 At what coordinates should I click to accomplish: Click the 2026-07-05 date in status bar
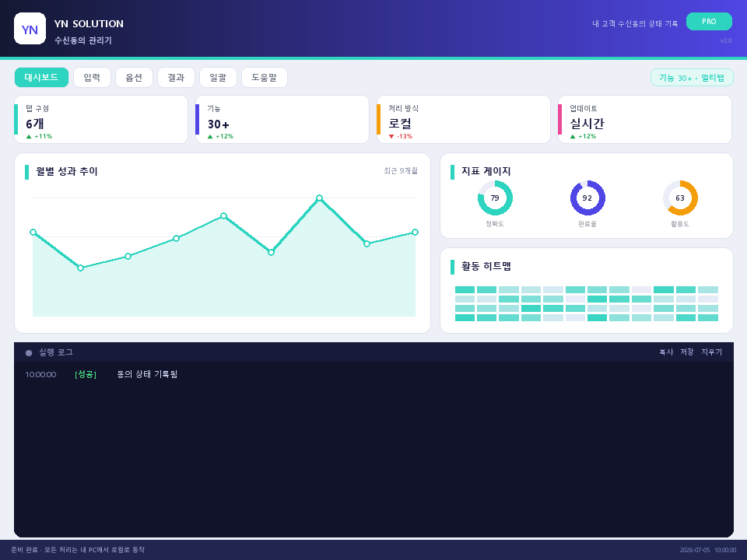click(695, 550)
